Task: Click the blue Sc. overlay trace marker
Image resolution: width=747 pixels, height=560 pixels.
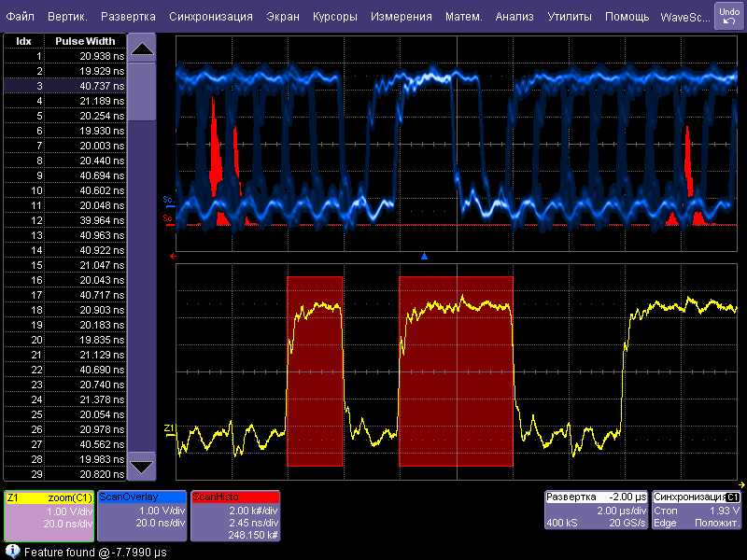Action: point(168,201)
